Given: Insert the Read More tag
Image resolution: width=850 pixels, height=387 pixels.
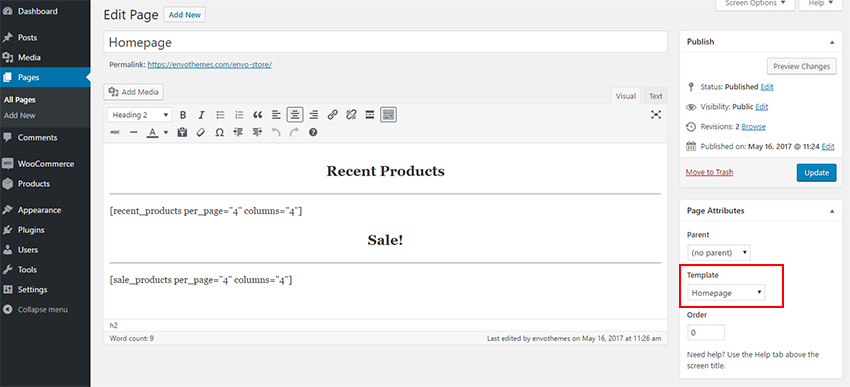Looking at the screenshot, I should 370,115.
